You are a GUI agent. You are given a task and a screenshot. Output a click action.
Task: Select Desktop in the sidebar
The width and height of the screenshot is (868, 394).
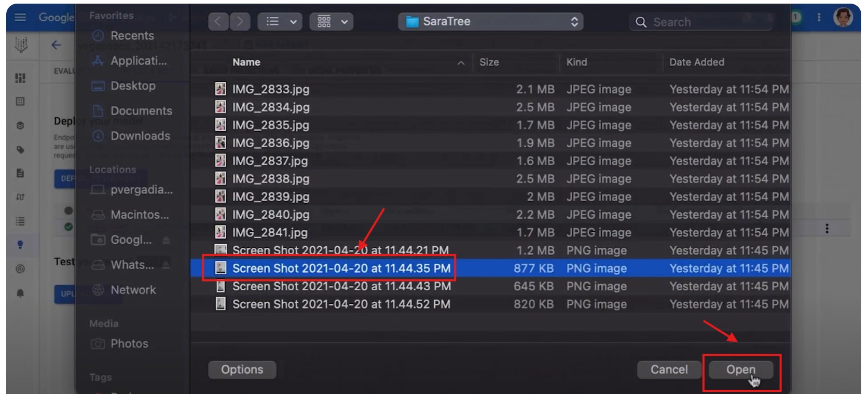[132, 86]
